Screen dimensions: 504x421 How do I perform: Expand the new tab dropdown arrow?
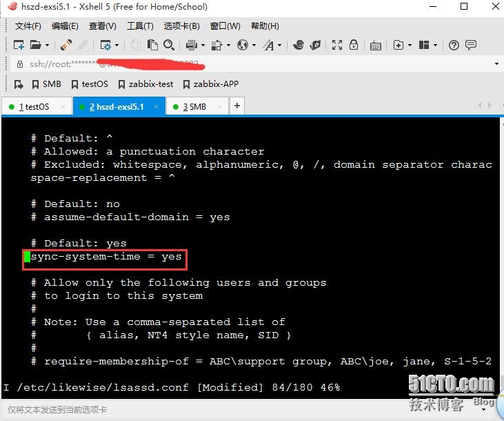tap(410, 46)
